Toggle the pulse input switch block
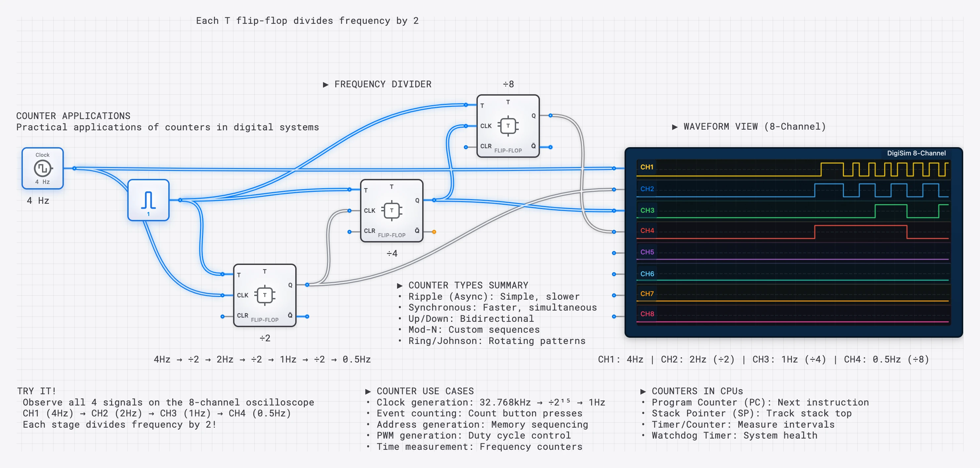The image size is (980, 468). 148,200
